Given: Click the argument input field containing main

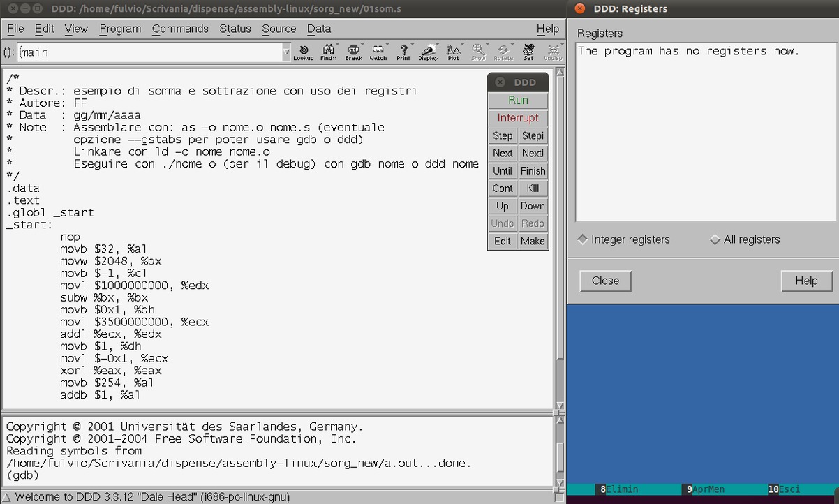Looking at the screenshot, I should (149, 52).
